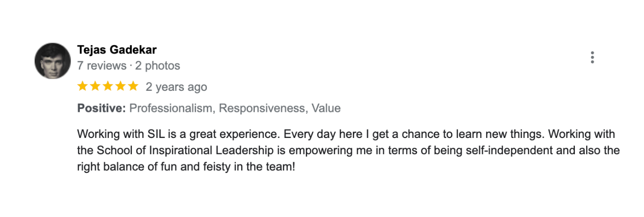Select the "Value" attribute text
The width and height of the screenshot is (644, 217).
tap(323, 108)
